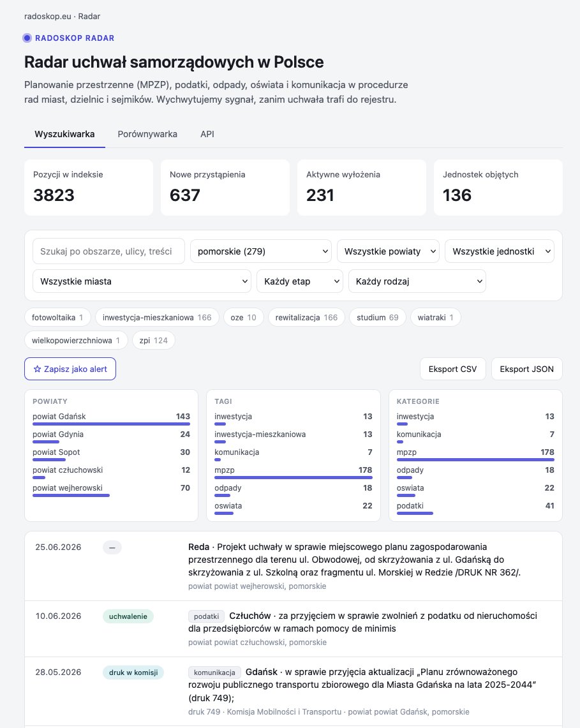Viewport: 580px width, 728px height.
Task: Click 'komunikacja' in the Kategorie panel
Action: tap(475, 436)
